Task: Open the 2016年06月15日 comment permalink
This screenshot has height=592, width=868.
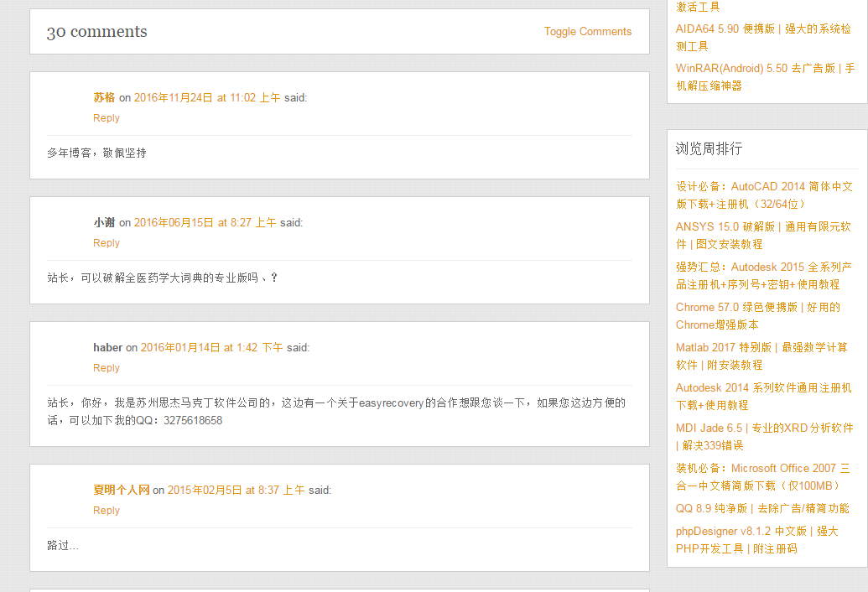Action: pyautogui.click(x=205, y=222)
